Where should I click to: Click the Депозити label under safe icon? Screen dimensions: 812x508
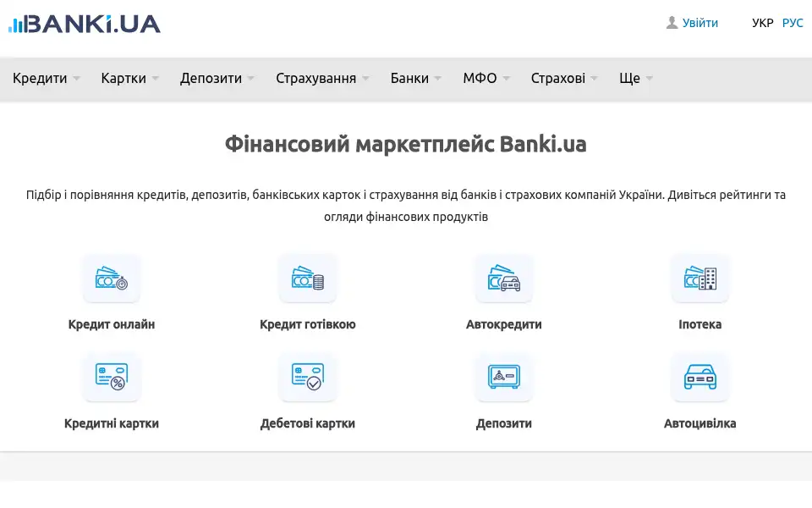(504, 423)
